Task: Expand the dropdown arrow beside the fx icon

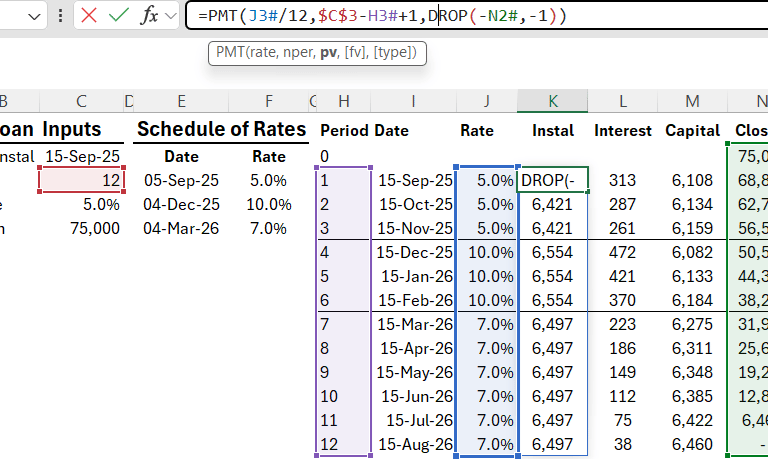Action: [x=170, y=16]
